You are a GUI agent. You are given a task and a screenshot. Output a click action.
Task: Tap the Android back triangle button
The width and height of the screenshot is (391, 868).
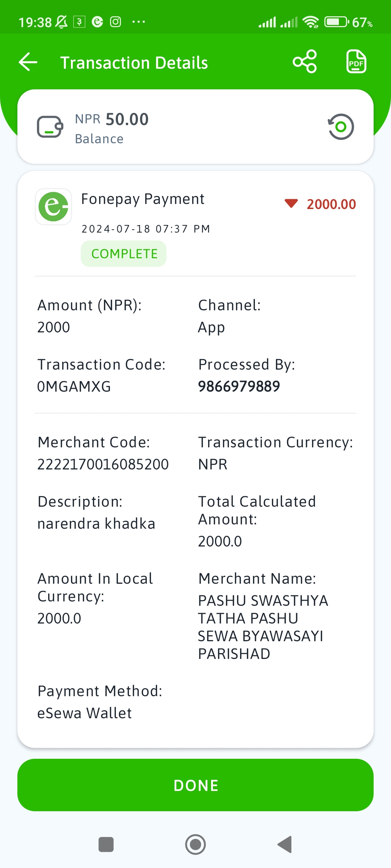285,844
